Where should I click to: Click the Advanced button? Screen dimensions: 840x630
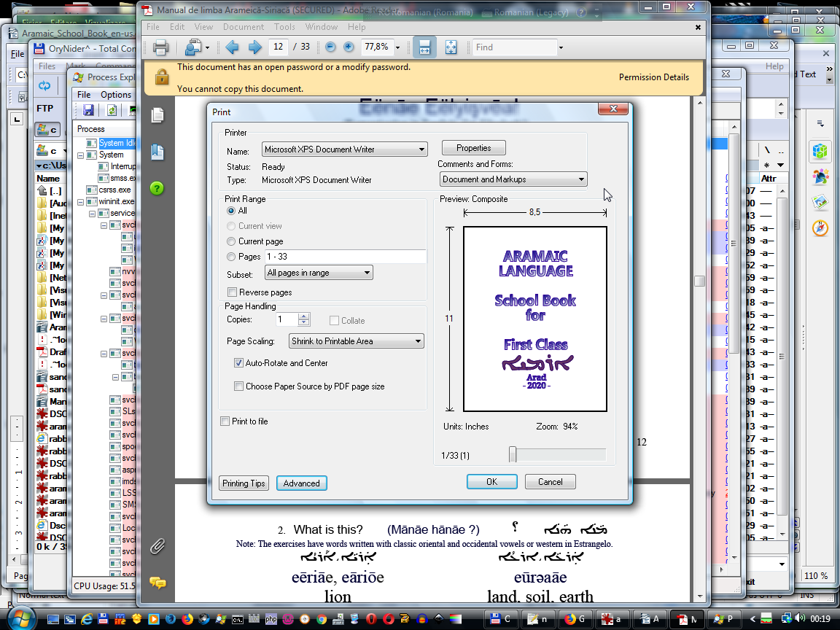pyautogui.click(x=302, y=483)
